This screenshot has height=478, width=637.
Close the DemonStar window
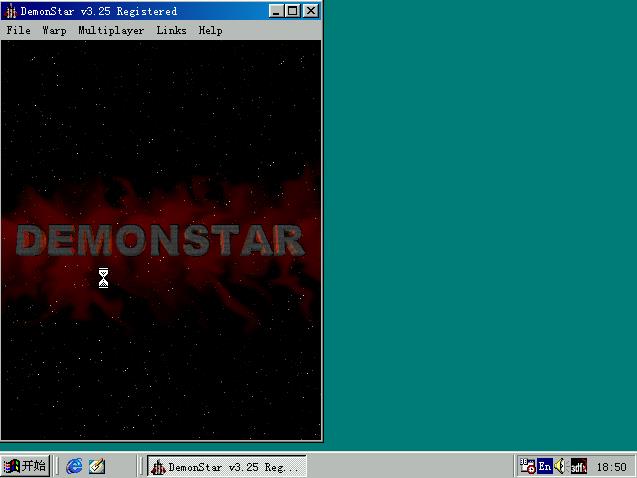click(x=311, y=11)
